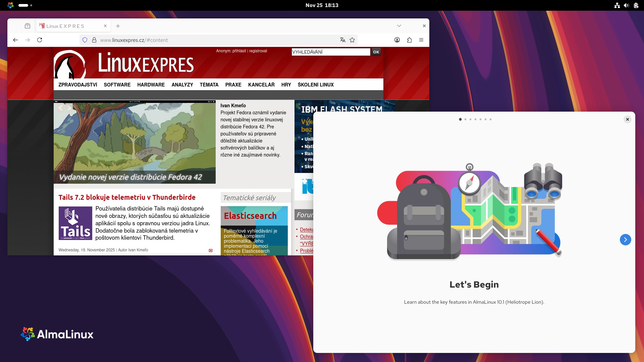644x362 pixels.
Task: Bookmark page with star icon
Action: (352, 40)
